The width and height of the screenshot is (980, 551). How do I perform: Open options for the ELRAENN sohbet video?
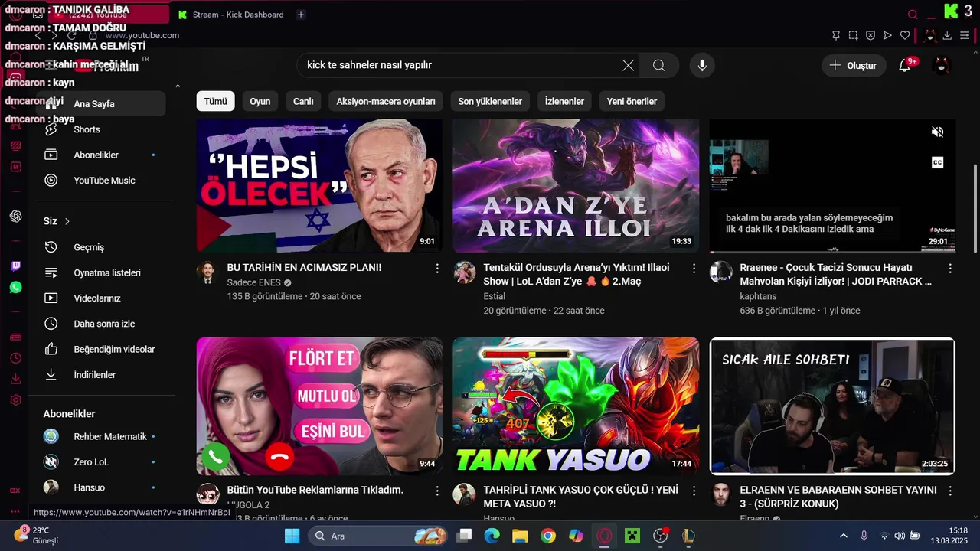click(x=950, y=491)
